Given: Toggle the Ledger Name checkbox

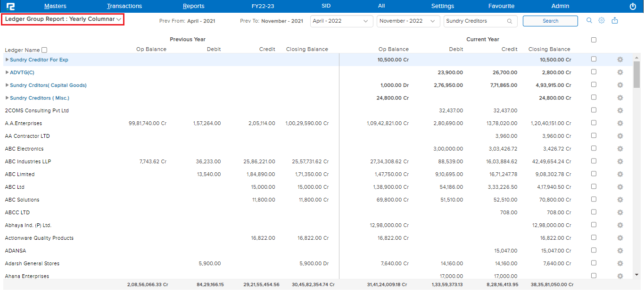Looking at the screenshot, I should click(x=44, y=50).
